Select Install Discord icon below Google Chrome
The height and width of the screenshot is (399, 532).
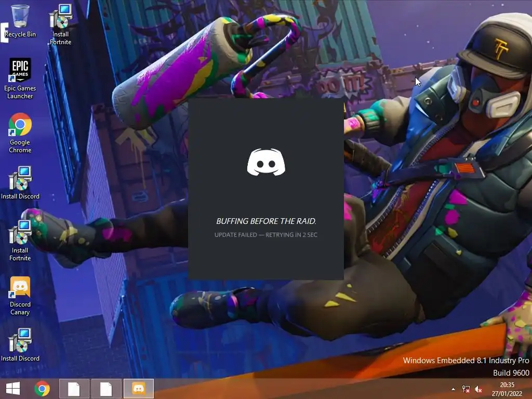[20, 183]
